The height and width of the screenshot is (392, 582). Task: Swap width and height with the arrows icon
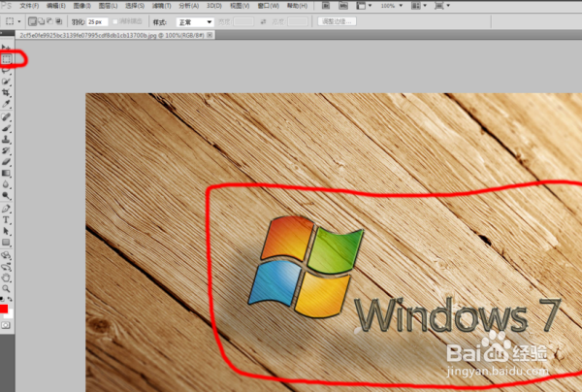(x=263, y=22)
